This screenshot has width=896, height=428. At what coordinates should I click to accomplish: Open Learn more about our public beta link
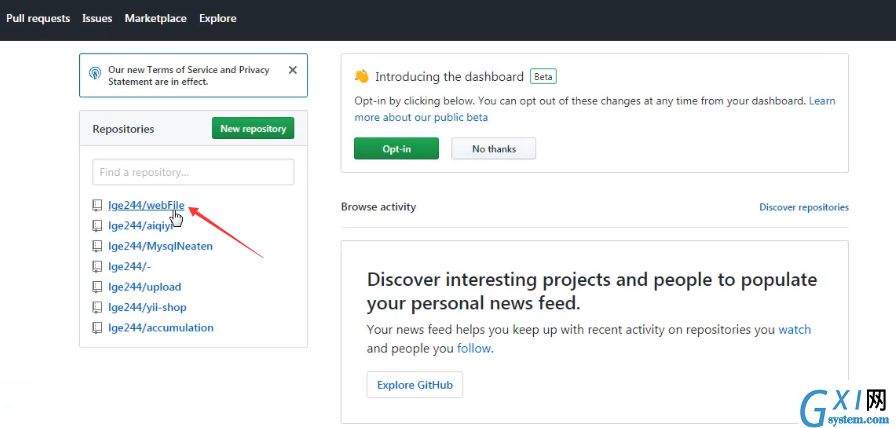pos(421,117)
